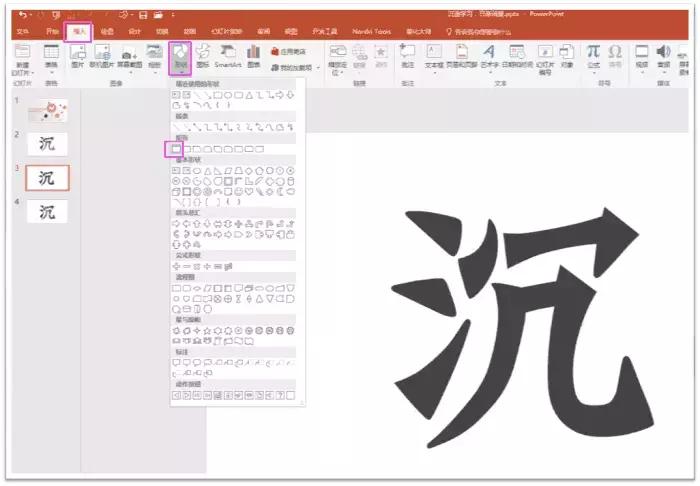Choose the Quad Arrow in Block Arrows
This screenshot has height=486, width=700.
[x=239, y=224]
